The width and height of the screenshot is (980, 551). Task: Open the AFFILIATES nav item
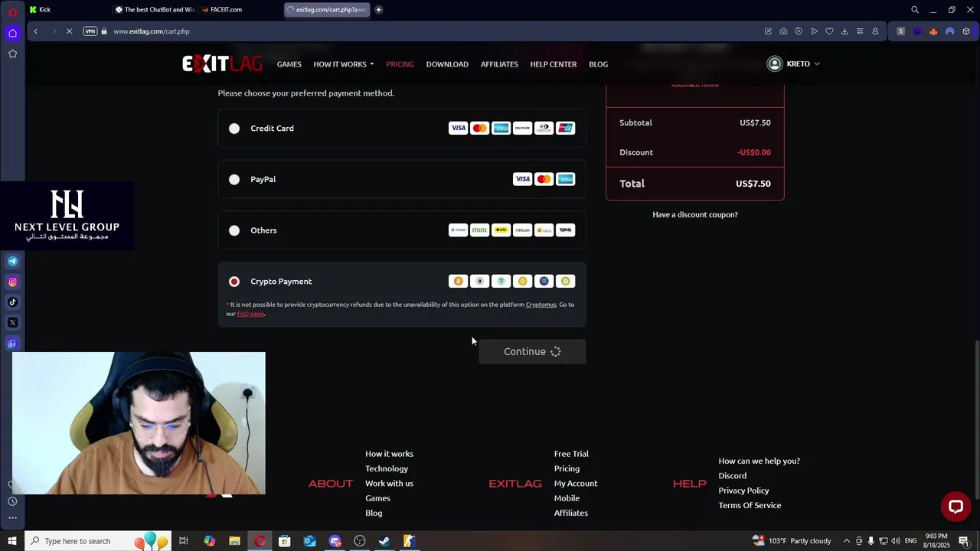pos(499,64)
